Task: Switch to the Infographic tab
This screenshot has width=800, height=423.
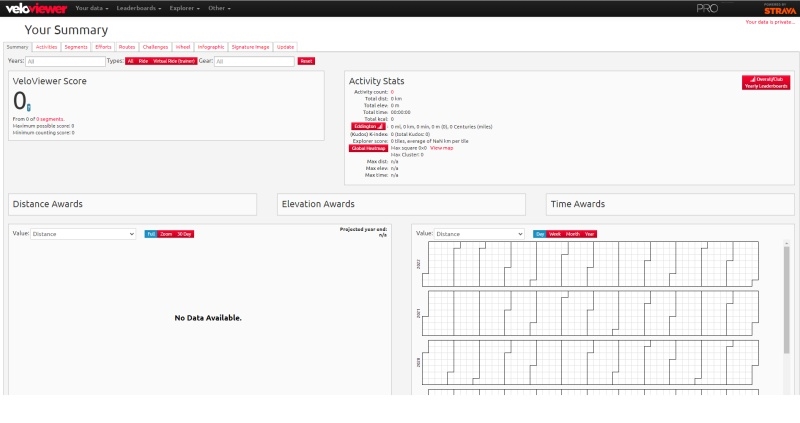Action: (x=211, y=47)
